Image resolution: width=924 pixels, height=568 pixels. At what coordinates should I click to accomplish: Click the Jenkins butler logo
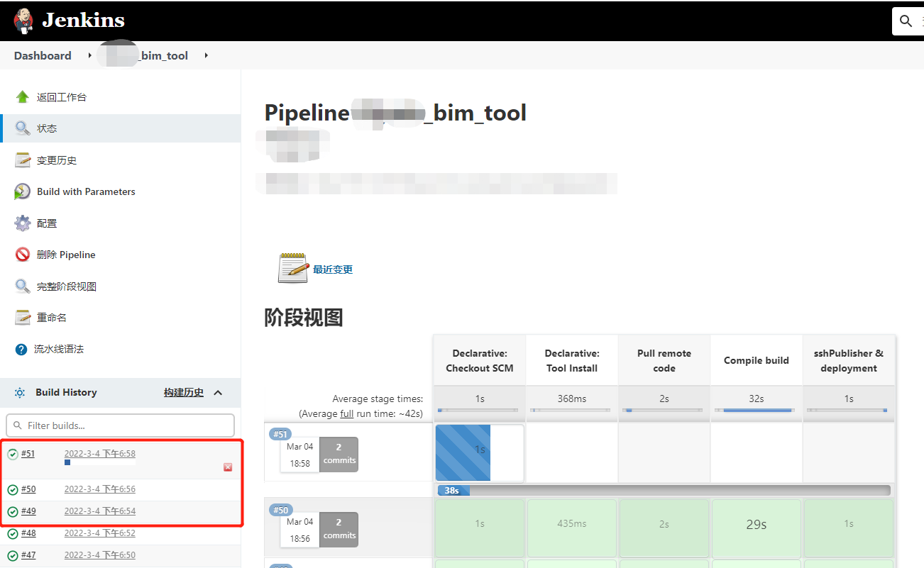[23, 21]
